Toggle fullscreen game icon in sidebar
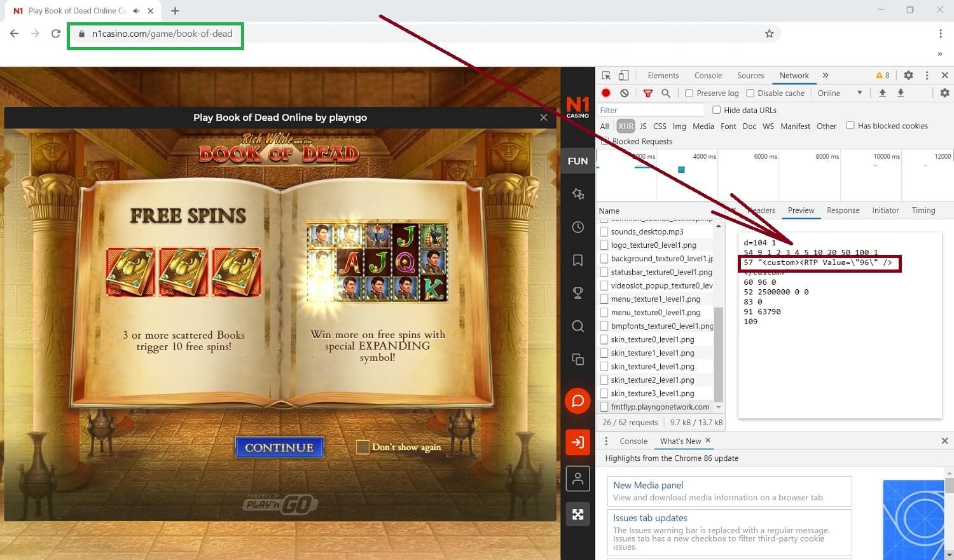The width and height of the screenshot is (954, 560). [577, 514]
